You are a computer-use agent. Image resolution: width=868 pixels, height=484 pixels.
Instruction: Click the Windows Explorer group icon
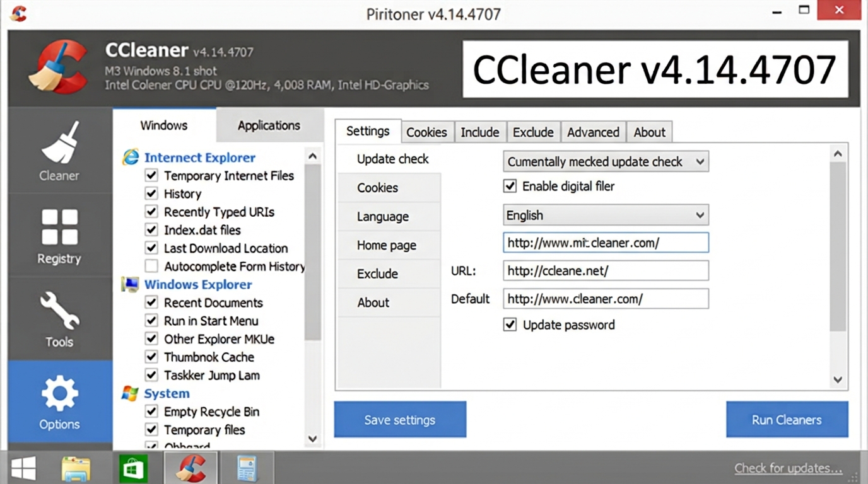click(130, 284)
